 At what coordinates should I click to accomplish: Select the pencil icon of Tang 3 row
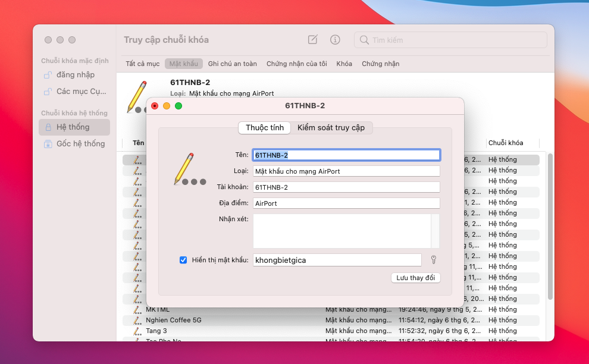point(137,331)
